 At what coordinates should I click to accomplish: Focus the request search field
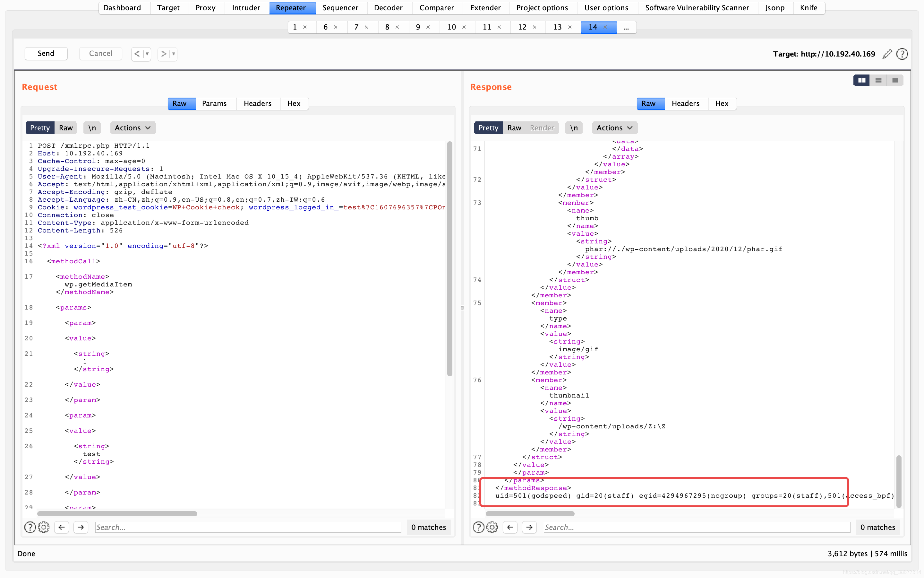click(x=248, y=527)
